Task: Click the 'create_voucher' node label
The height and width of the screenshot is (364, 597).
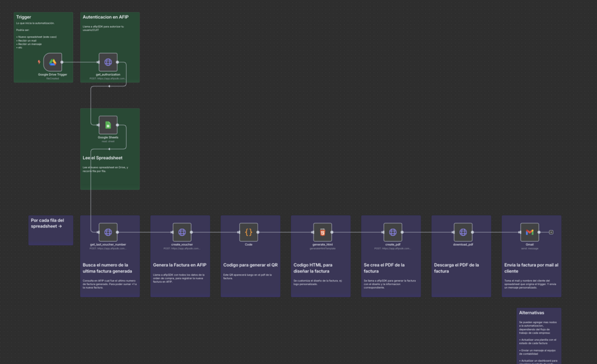Action: coord(182,245)
